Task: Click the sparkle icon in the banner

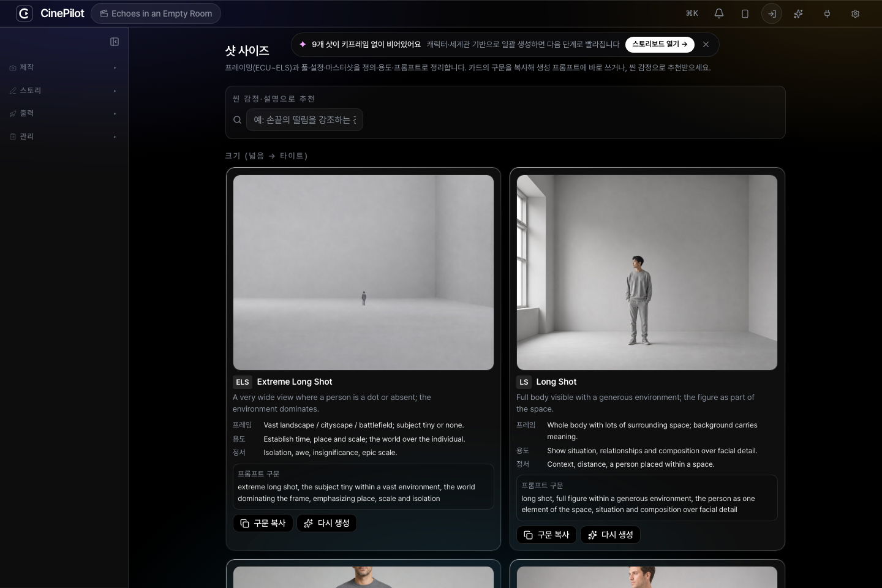Action: (x=303, y=44)
